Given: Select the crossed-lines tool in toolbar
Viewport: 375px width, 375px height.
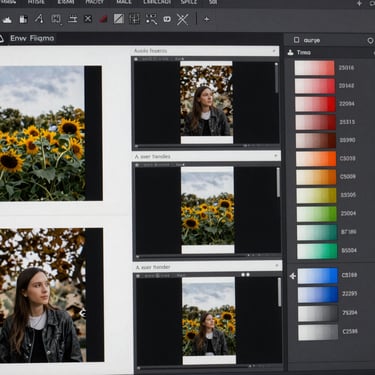Looking at the screenshot, I should (182, 19).
